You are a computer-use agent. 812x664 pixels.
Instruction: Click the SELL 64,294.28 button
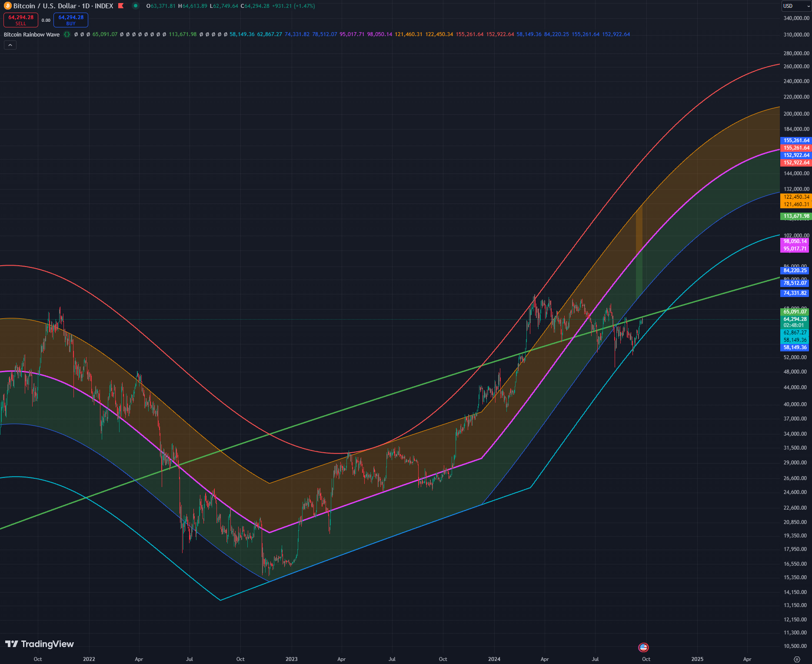pyautogui.click(x=21, y=20)
